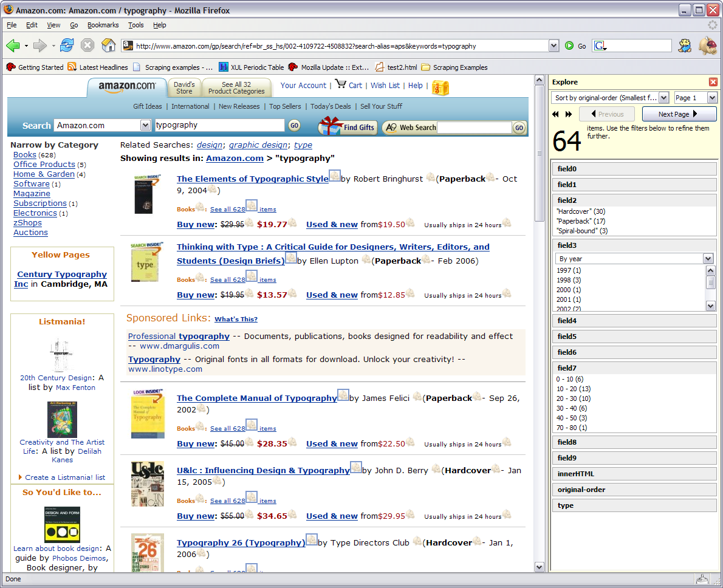Close the Explore sidebar panel

[x=713, y=82]
